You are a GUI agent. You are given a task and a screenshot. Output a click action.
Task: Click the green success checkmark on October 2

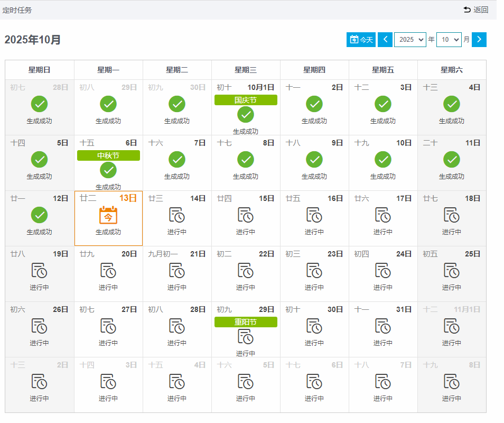(314, 104)
